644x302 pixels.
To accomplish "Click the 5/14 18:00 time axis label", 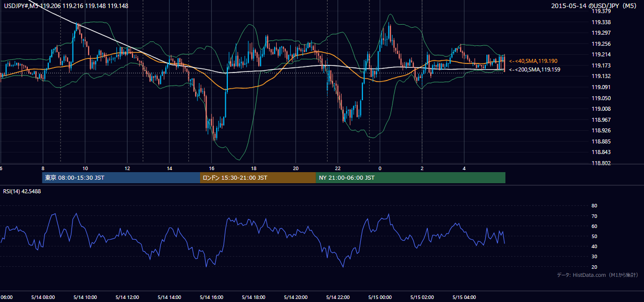I will (x=253, y=297).
